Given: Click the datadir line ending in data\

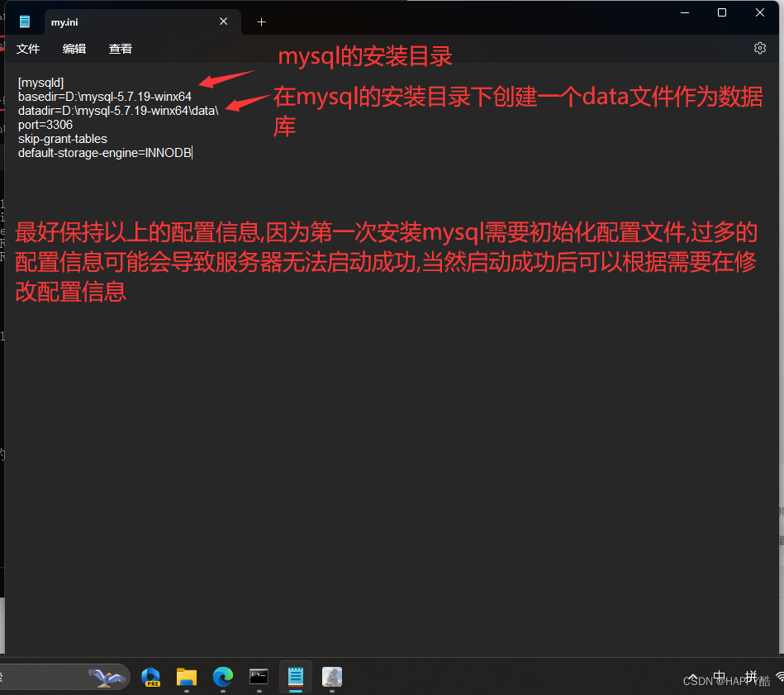Looking at the screenshot, I should point(118,111).
